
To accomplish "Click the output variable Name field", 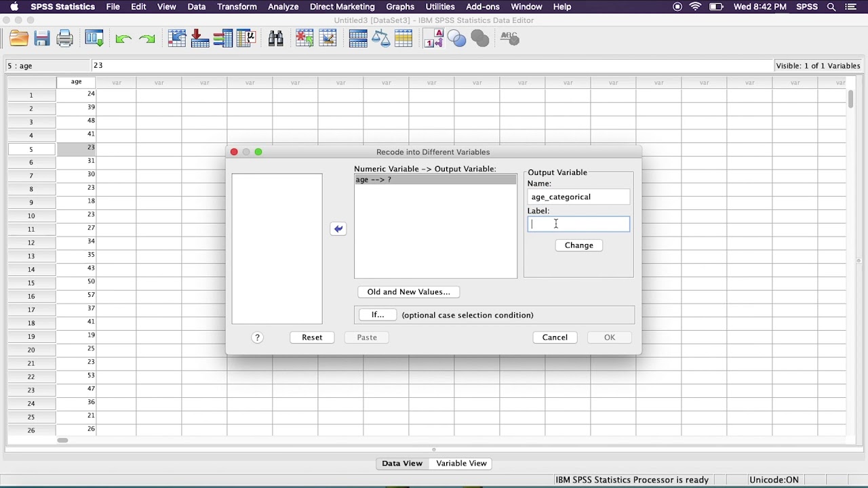I will pyautogui.click(x=578, y=197).
